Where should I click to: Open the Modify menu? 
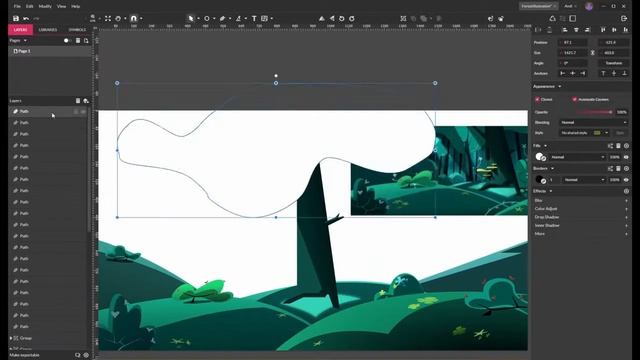point(45,7)
